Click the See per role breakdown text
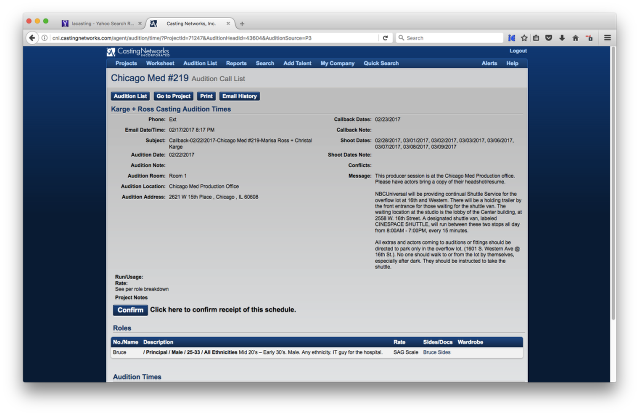Screen dimensions: 640x416 click(142, 289)
